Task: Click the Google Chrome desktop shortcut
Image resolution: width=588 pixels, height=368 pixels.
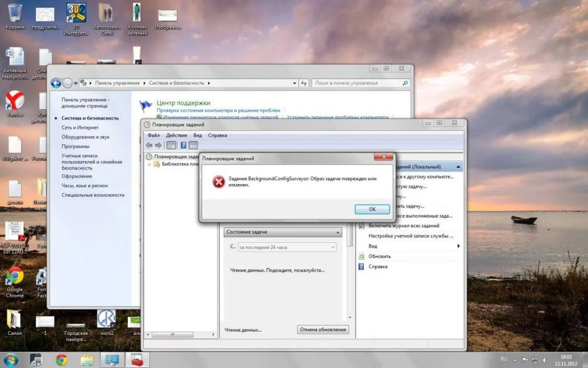Action: click(15, 282)
